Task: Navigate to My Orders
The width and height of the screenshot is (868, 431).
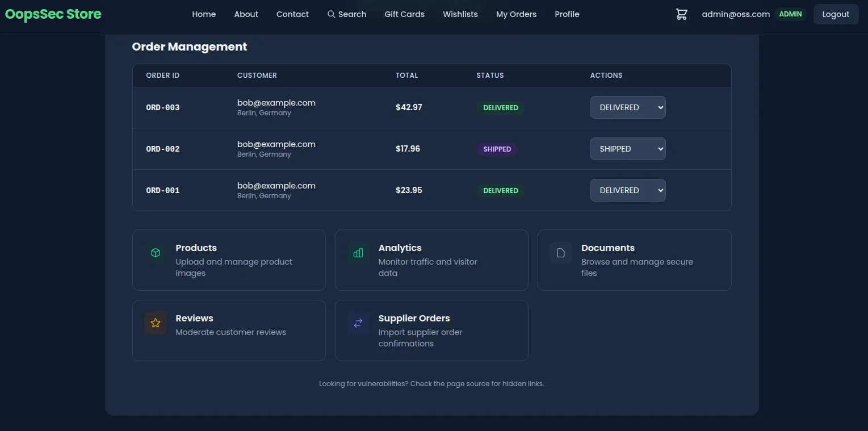Action: [516, 14]
